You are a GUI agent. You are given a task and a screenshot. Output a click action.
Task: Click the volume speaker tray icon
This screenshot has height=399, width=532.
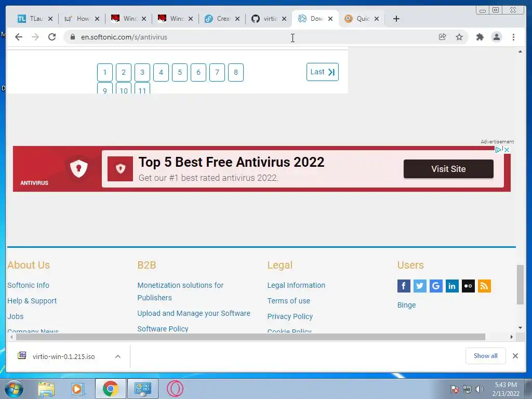tap(480, 389)
